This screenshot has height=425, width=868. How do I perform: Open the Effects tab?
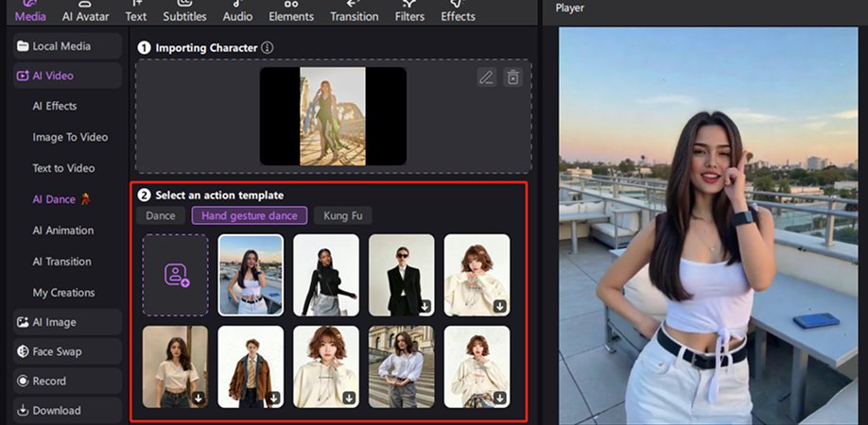[x=458, y=11]
